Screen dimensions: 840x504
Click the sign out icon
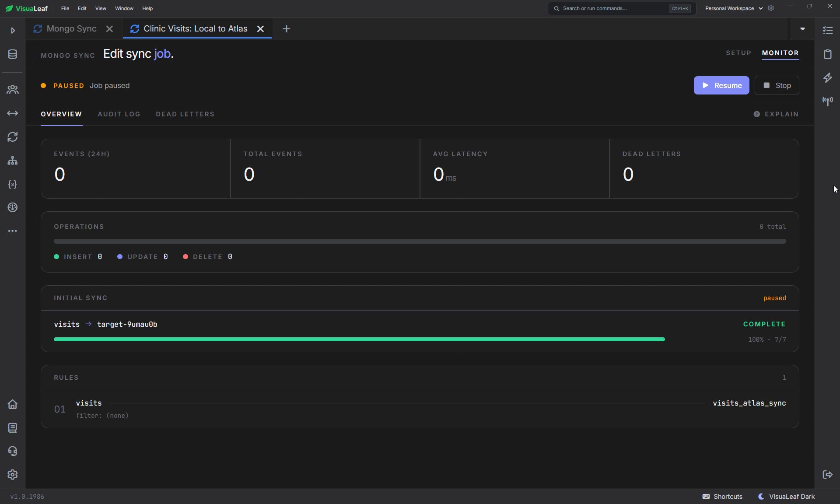[x=828, y=475]
